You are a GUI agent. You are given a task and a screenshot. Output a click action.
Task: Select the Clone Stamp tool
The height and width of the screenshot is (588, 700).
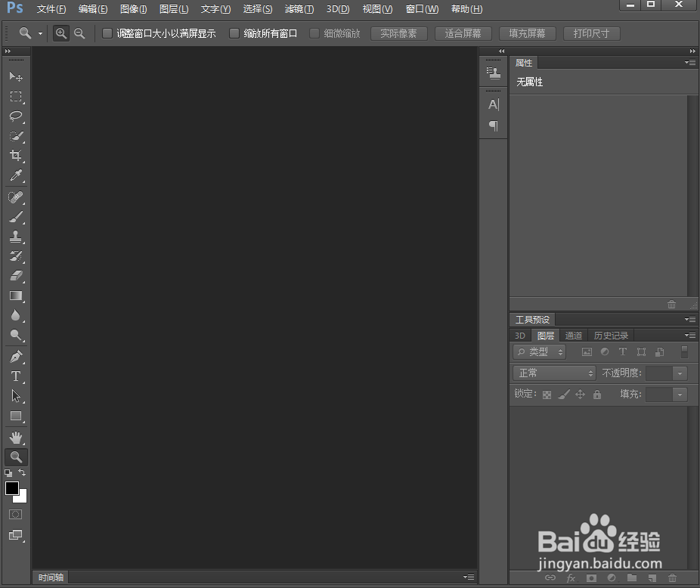[16, 237]
